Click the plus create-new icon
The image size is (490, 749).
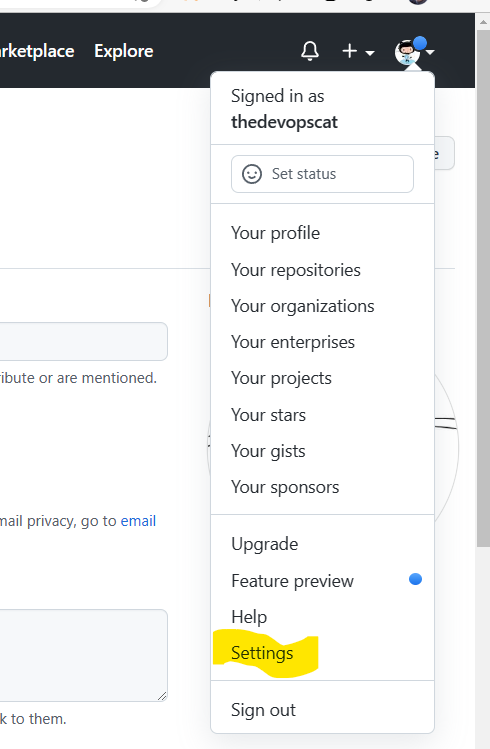point(350,51)
